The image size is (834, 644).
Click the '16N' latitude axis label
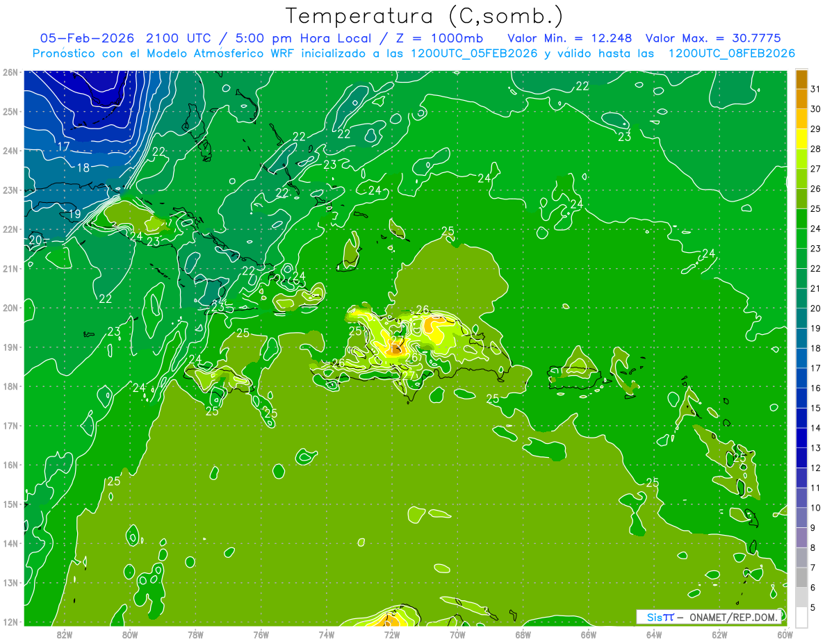10,465
